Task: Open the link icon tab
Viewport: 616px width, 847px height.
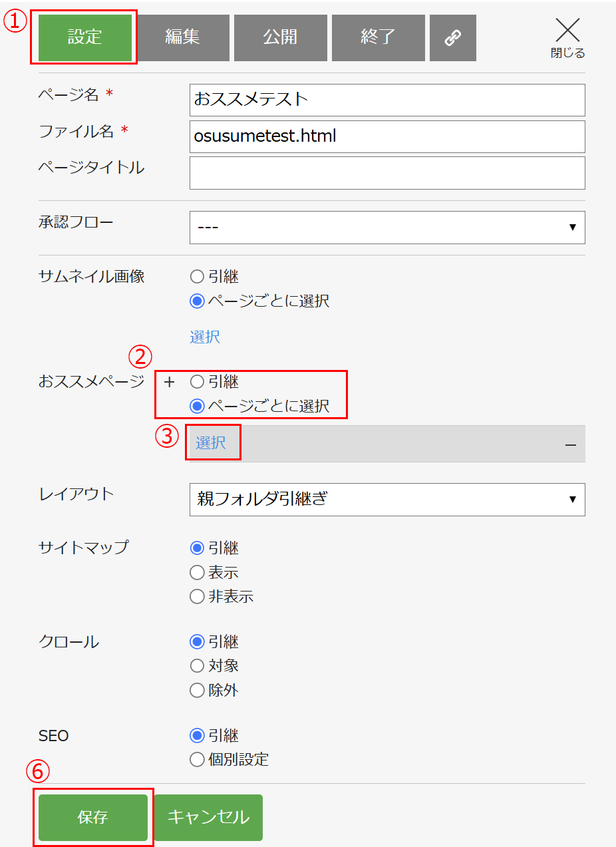Action: pos(453,38)
